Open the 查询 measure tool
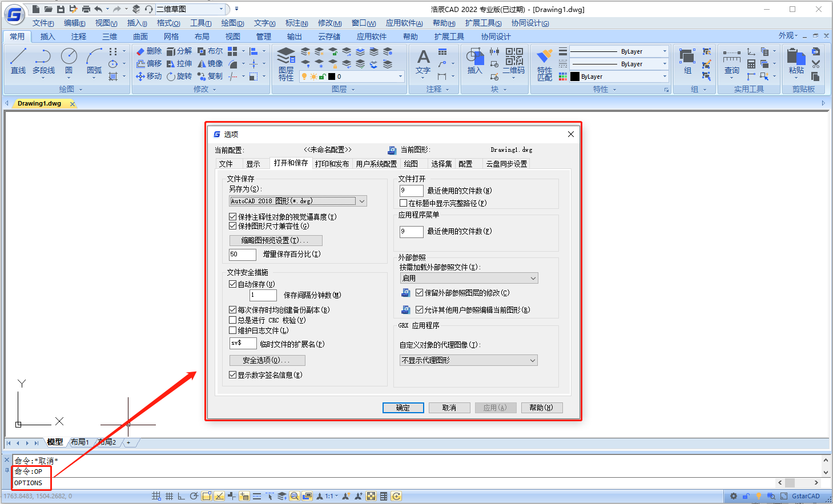Viewport: 833px width, 504px height. click(732, 62)
